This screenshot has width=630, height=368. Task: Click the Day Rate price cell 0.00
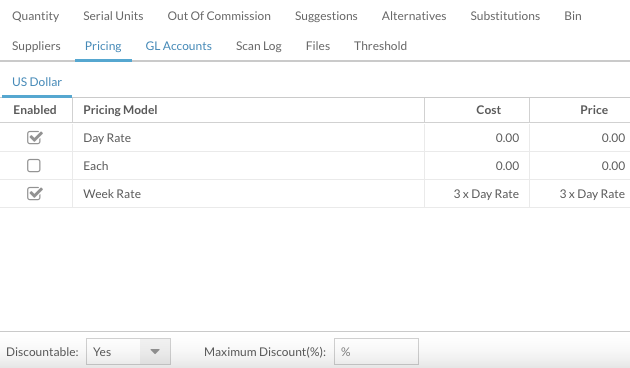[580, 138]
